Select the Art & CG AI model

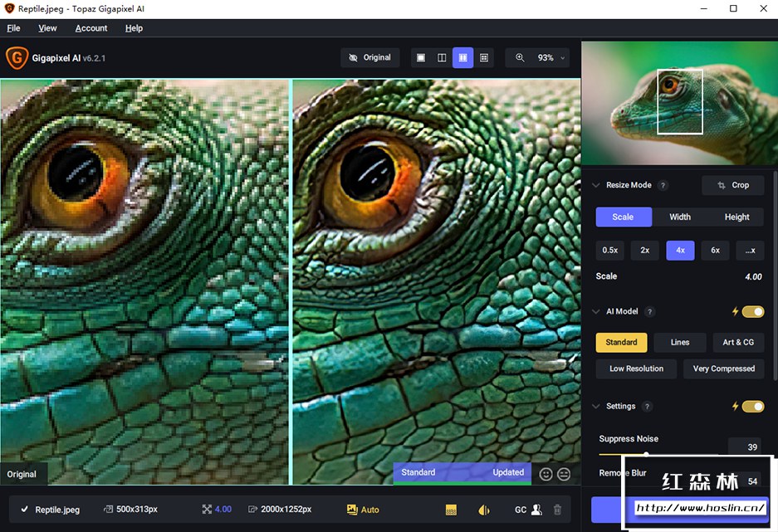[x=738, y=342]
